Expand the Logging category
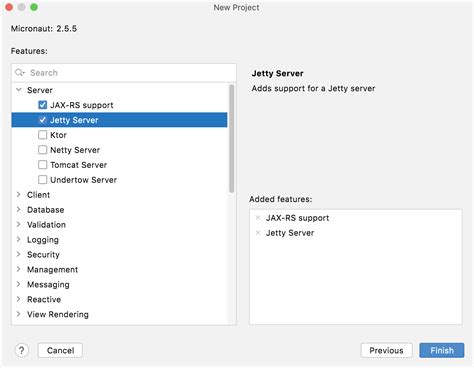 [19, 239]
